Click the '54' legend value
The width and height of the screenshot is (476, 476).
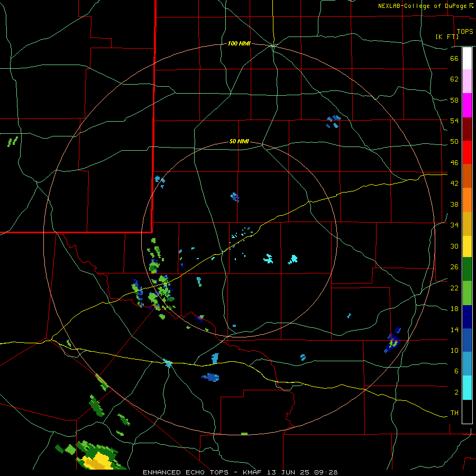[454, 121]
